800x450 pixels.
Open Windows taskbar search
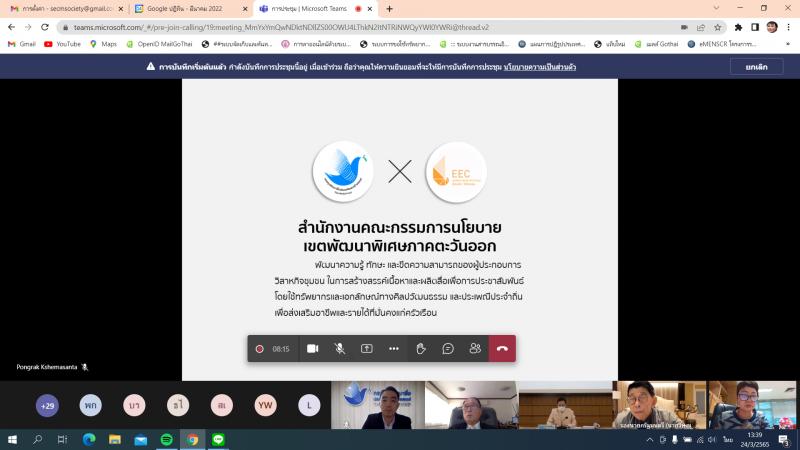point(37,439)
